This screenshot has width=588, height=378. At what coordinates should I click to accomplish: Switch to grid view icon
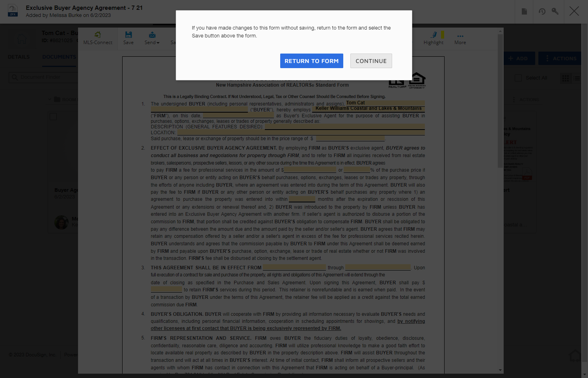[x=566, y=78]
